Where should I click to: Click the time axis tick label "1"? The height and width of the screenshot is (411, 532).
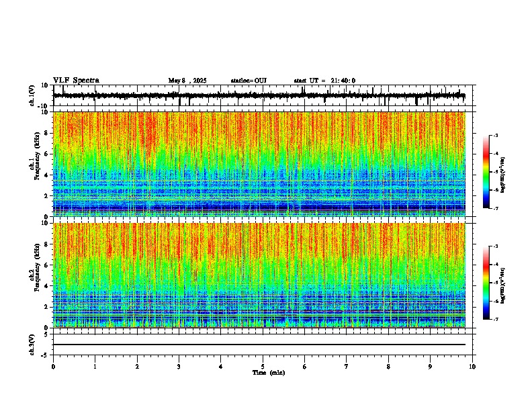click(95, 367)
